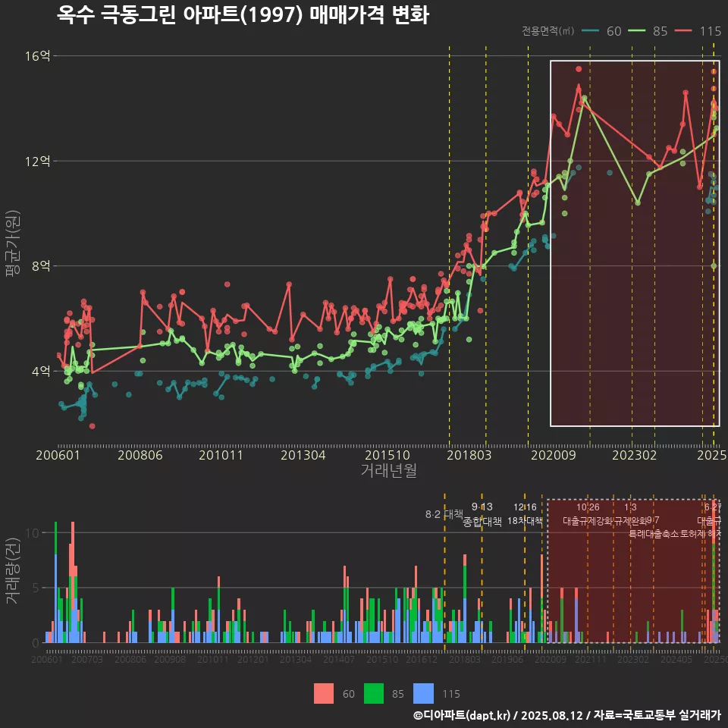Click the 거래년월 axis title

tap(388, 470)
